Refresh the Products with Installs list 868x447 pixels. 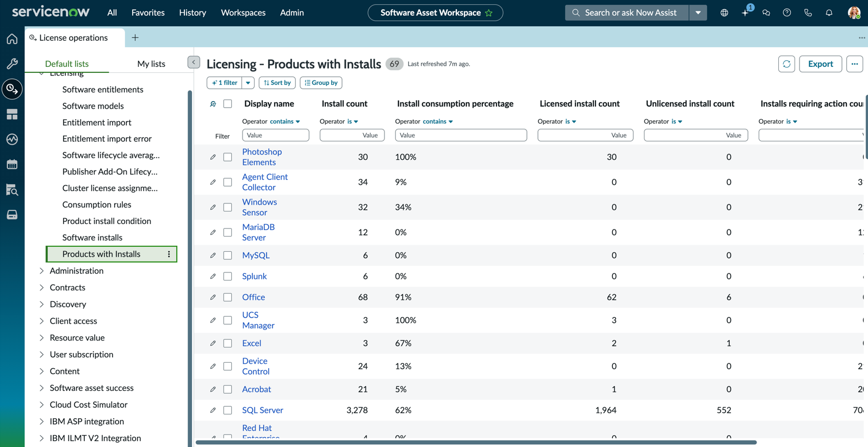(x=786, y=64)
